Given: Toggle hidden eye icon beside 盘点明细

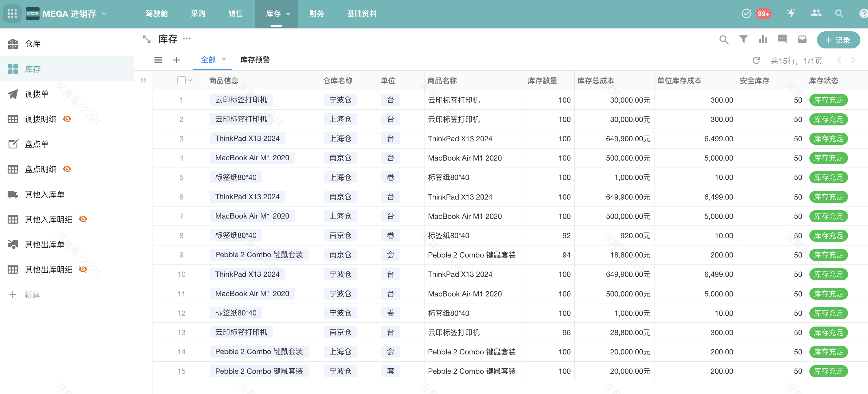Looking at the screenshot, I should click(x=67, y=169).
